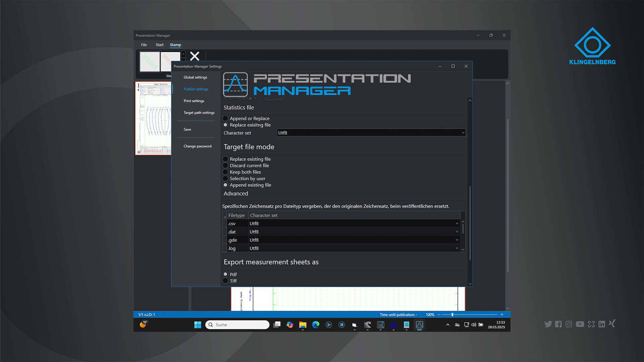Click the Suche search box in the taskbar

(237, 324)
